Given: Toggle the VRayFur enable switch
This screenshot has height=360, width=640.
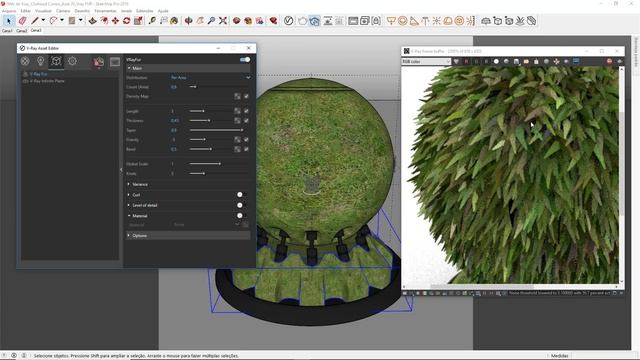Looking at the screenshot, I should (x=245, y=60).
